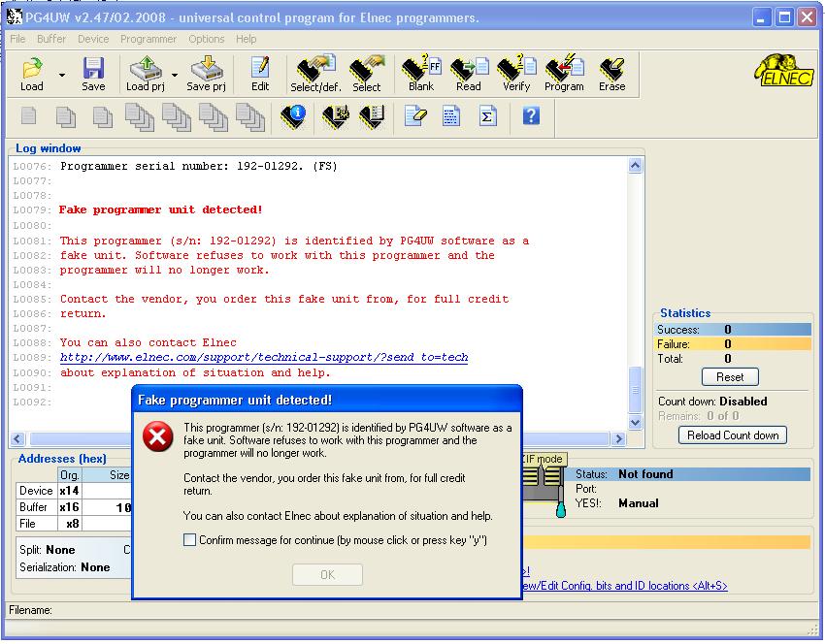Open the Device menu

click(93, 39)
